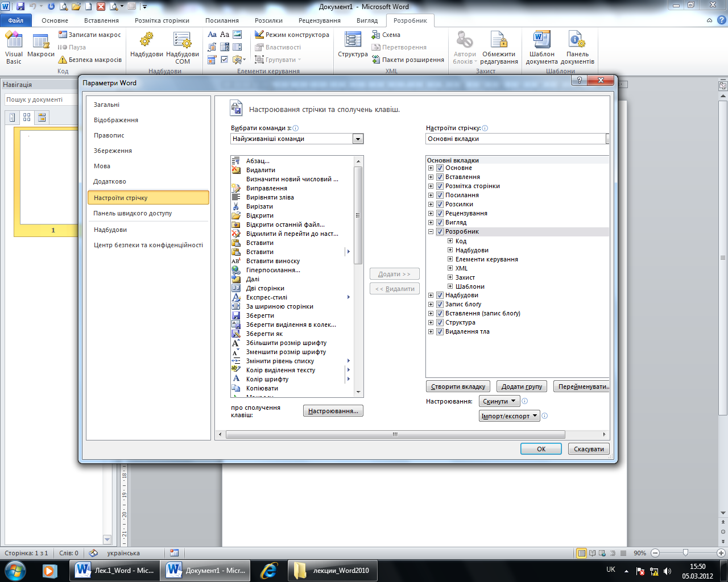Click Обмежити редагування lock icon
Image resolution: width=728 pixels, height=582 pixels.
pyautogui.click(x=499, y=48)
